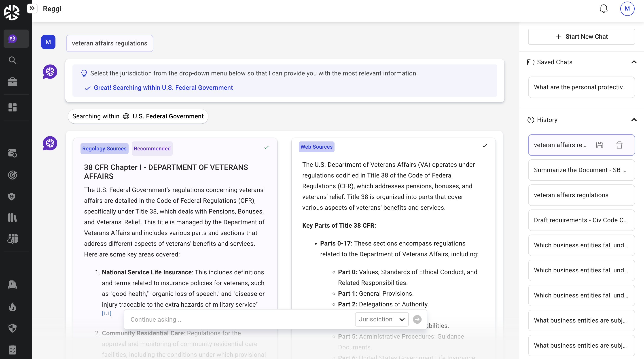
Task: Open the search magnifier icon in the sidebar
Action: (13, 60)
